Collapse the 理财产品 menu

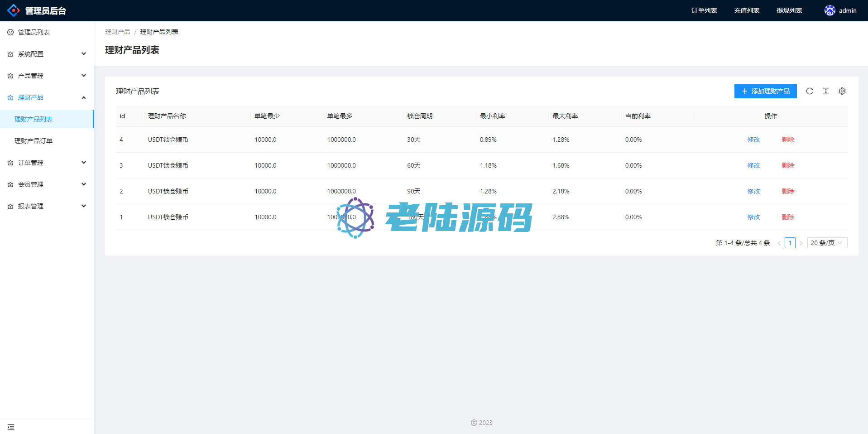47,97
